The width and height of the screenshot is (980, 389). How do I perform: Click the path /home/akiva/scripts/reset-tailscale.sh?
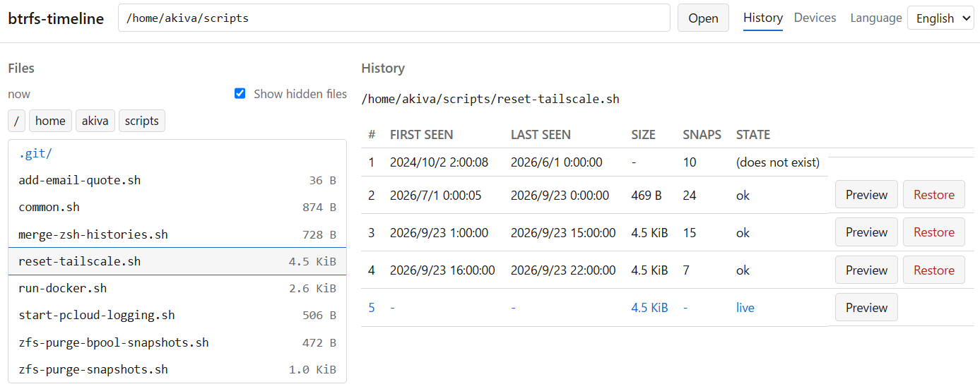pos(490,99)
